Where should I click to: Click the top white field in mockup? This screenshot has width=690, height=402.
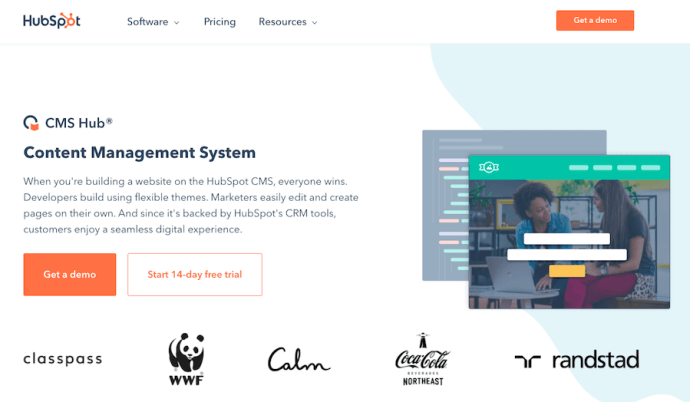[x=567, y=239]
